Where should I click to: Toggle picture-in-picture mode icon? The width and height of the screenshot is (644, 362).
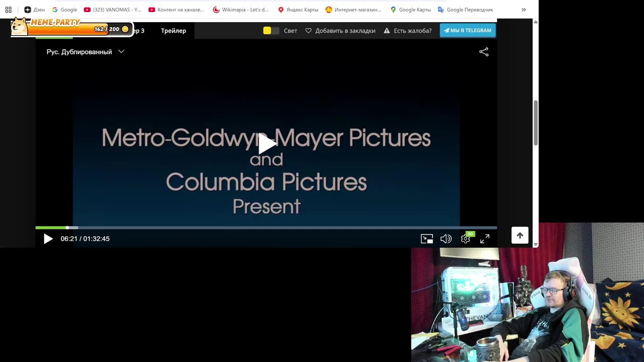(x=427, y=239)
